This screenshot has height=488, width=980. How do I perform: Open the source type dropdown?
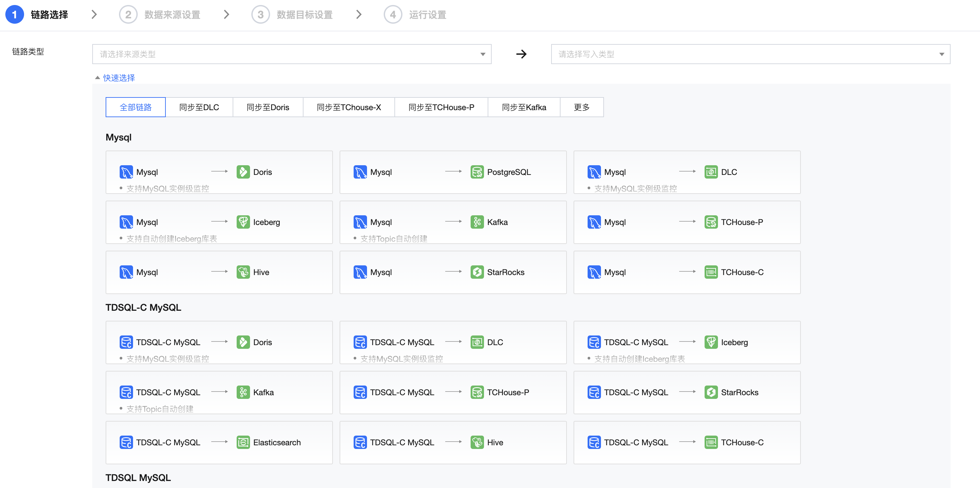[x=291, y=54]
